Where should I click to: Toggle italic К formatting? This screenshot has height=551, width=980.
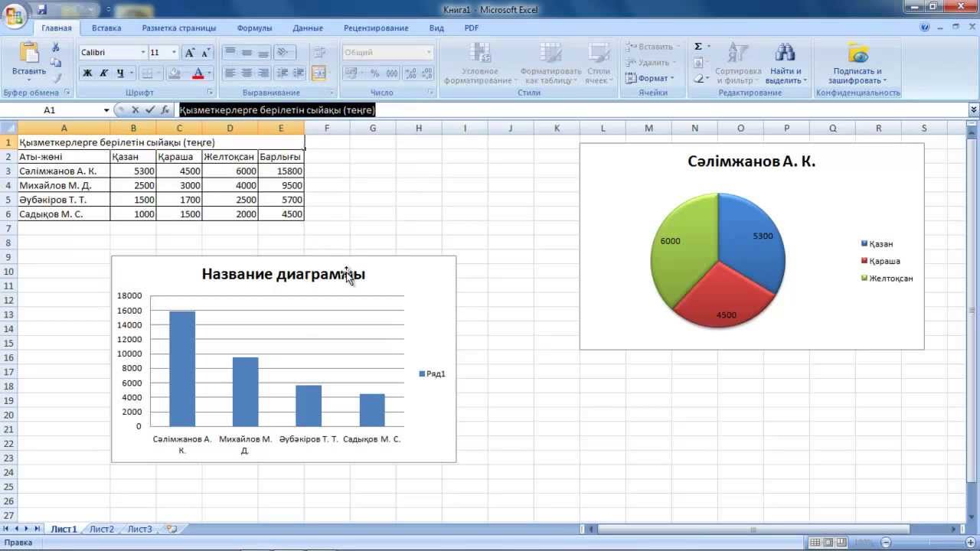pos(103,73)
